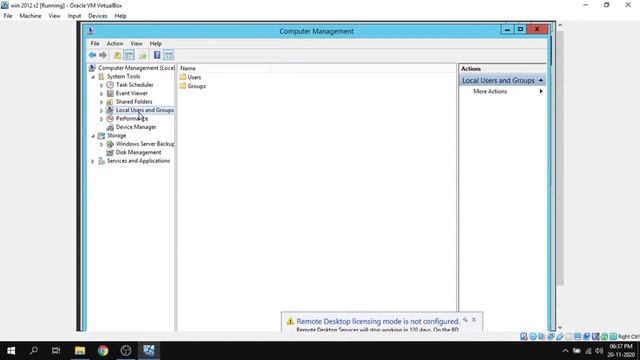Open the Users folder icon
Image resolution: width=640 pixels, height=360 pixels.
pos(183,77)
